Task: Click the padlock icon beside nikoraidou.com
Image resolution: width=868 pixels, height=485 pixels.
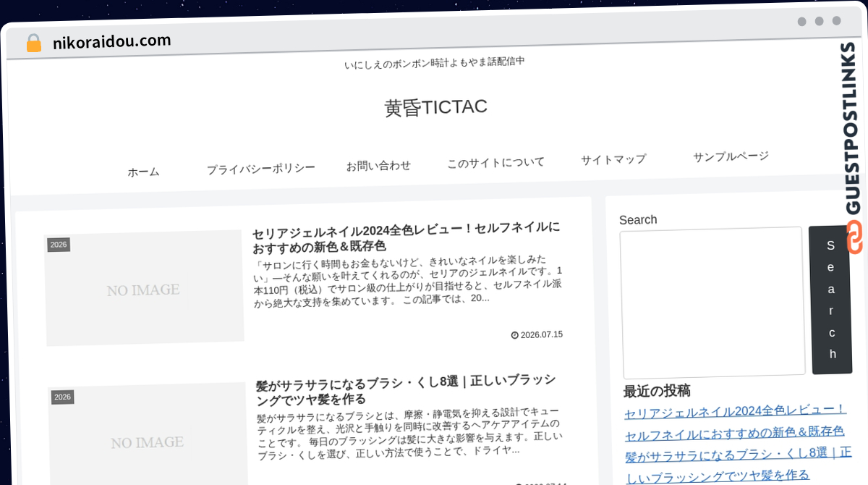Action: tap(33, 43)
